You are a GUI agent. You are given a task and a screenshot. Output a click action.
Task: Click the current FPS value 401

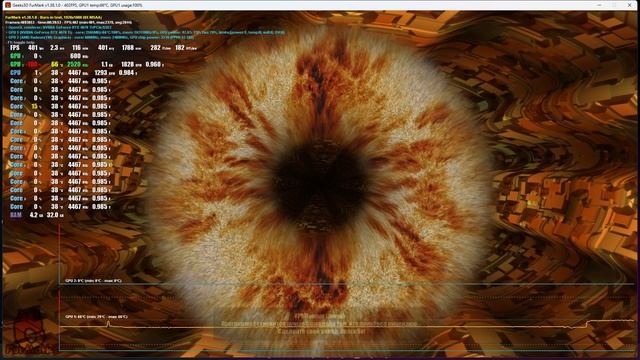(33, 48)
